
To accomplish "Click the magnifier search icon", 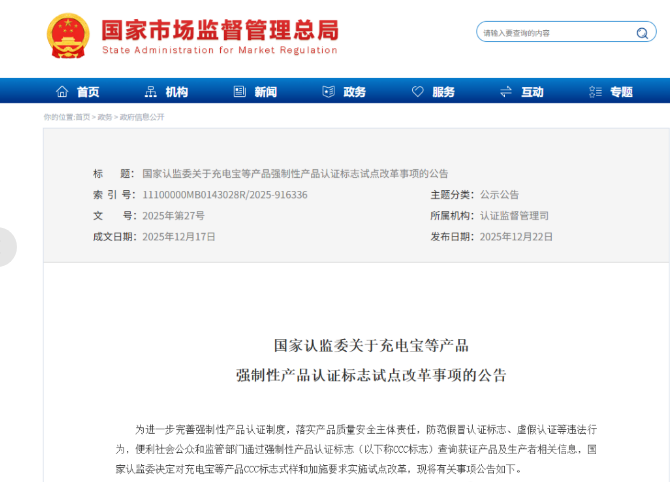I will point(641,33).
